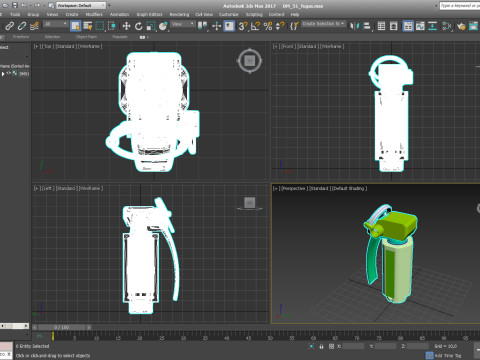Viewport: 480px width, 360px height.
Task: Click the Select and Place tool icon
Action: pos(163,26)
